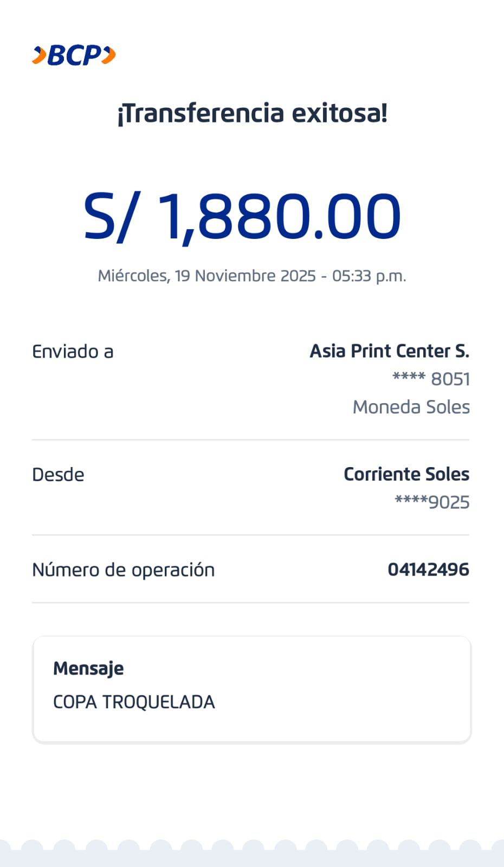
Task: Tap the 1,880.00 amount figure
Action: tap(279, 217)
